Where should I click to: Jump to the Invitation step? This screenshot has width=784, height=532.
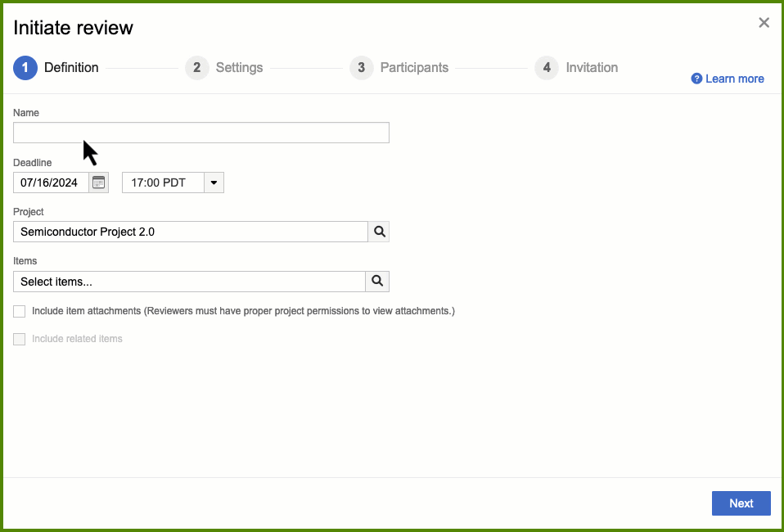[x=592, y=68]
